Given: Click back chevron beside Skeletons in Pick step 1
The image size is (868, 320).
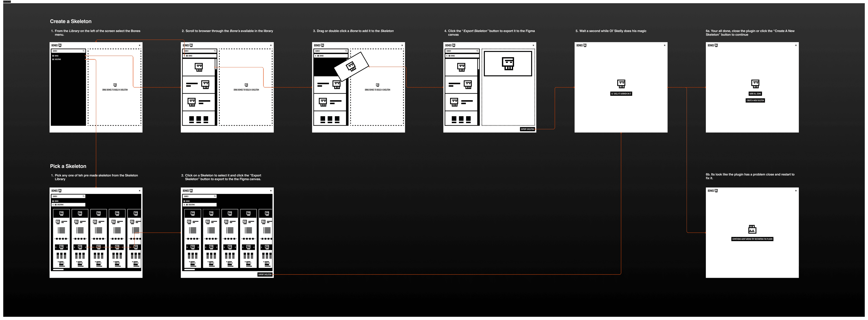Looking at the screenshot, I should pos(53,205).
